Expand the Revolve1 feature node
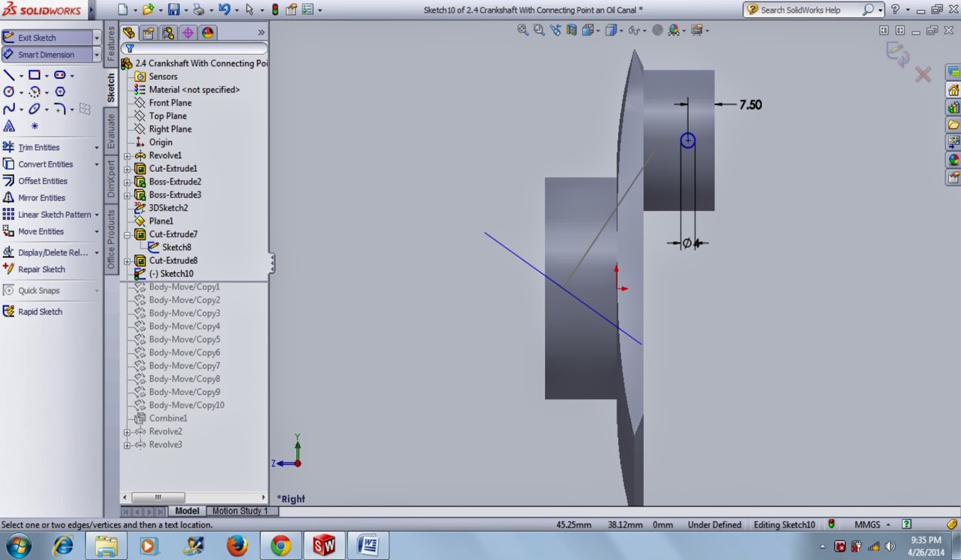The image size is (961, 560). (126, 155)
